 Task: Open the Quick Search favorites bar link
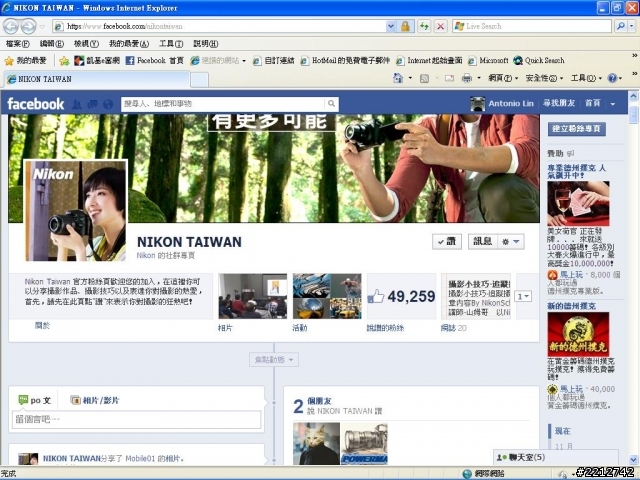[x=539, y=61]
